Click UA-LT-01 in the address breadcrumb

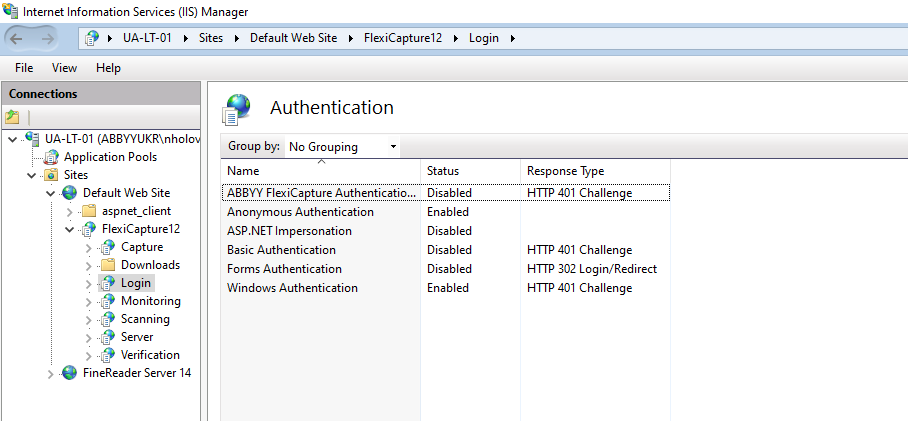click(147, 38)
